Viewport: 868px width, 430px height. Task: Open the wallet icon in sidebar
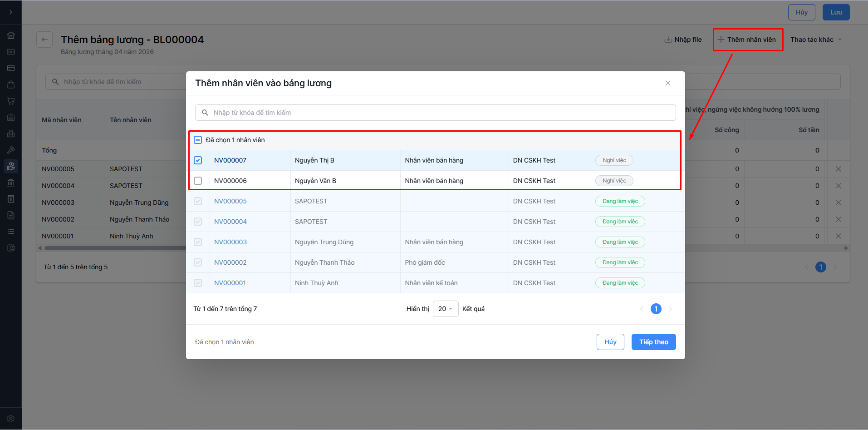pos(11,248)
